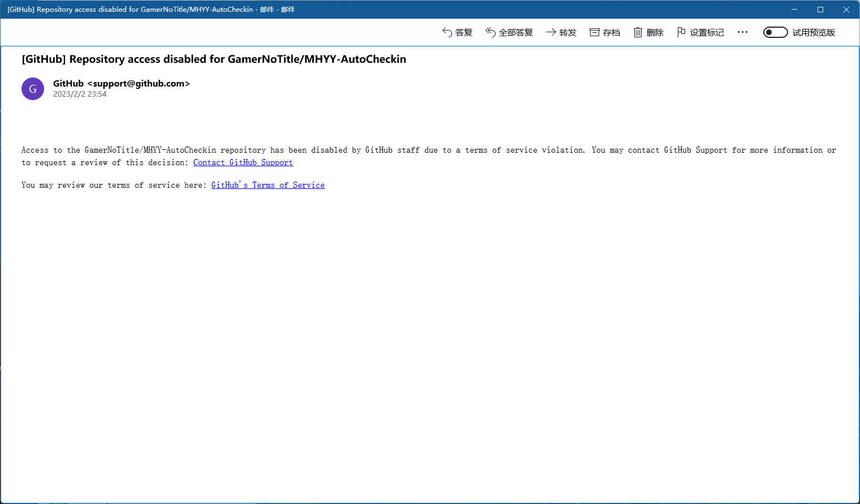Open the three-dot more actions menu
860x504 pixels.
pyautogui.click(x=742, y=32)
